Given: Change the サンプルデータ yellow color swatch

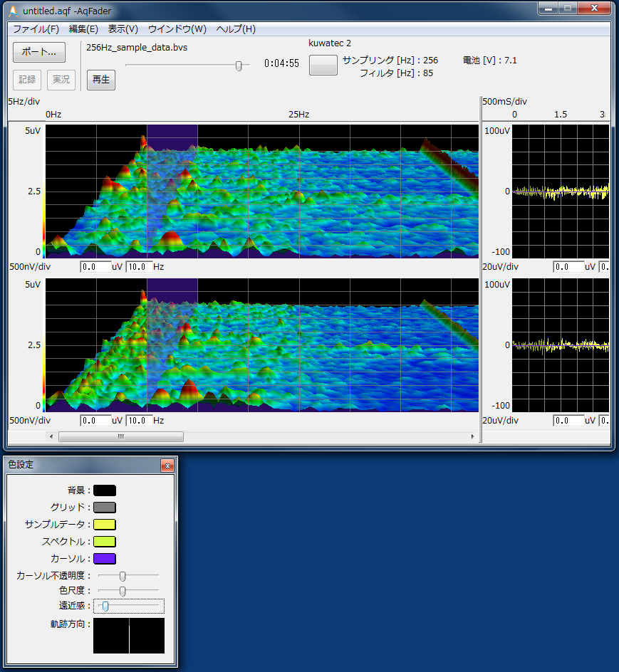Looking at the screenshot, I should [x=104, y=525].
